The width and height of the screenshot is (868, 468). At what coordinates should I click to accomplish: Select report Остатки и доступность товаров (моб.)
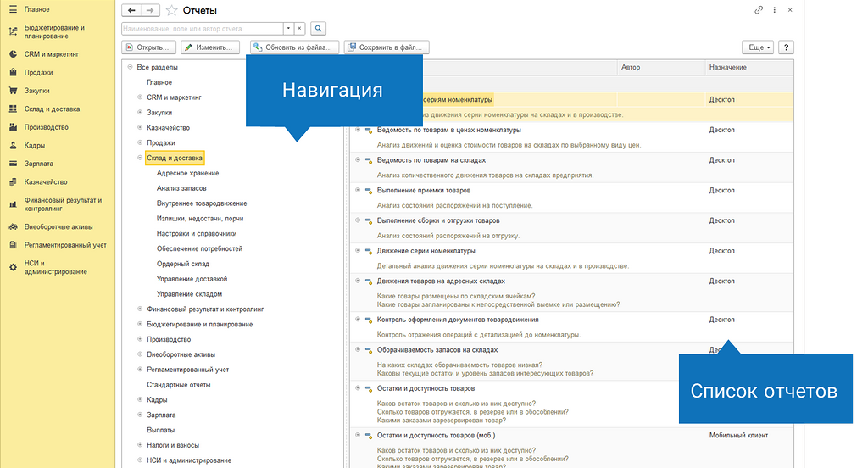click(437, 436)
